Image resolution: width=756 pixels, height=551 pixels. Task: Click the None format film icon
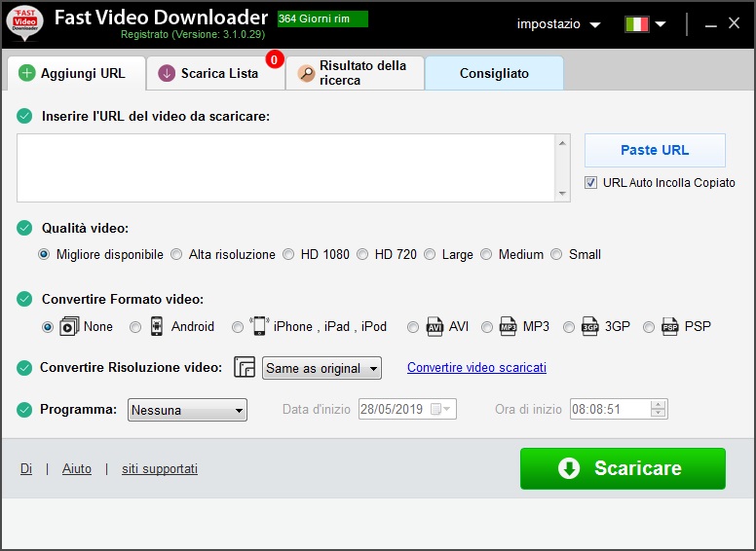click(69, 326)
